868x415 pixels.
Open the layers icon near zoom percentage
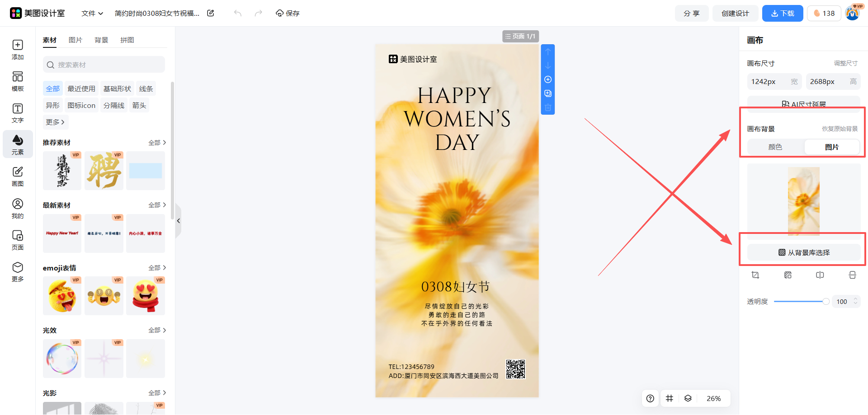pos(688,398)
